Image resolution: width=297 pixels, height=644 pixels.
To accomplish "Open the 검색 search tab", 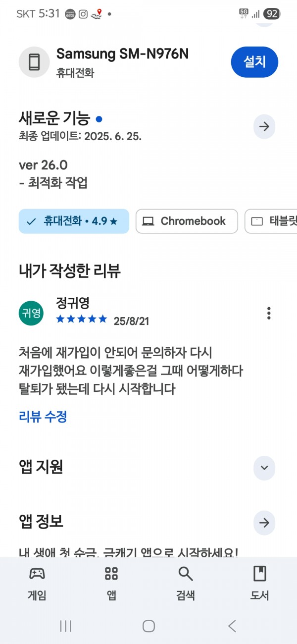I will click(x=186, y=584).
